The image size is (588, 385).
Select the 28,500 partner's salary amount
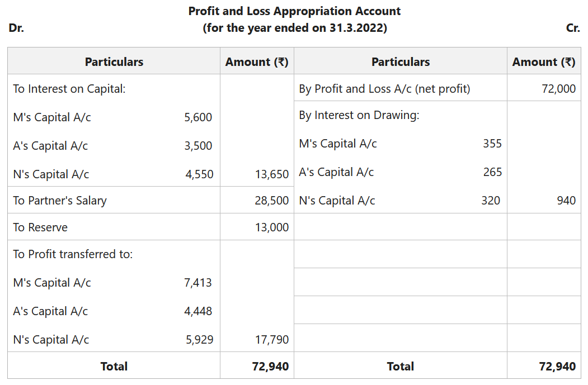tap(272, 201)
